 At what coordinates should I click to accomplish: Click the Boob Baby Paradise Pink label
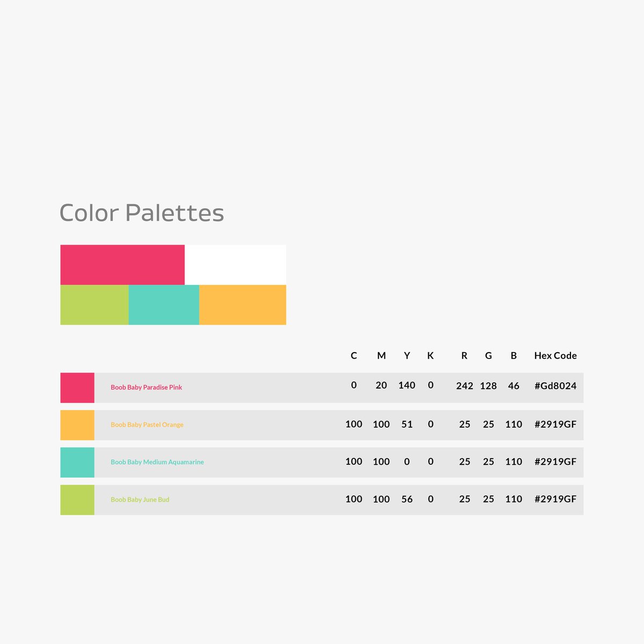[147, 387]
